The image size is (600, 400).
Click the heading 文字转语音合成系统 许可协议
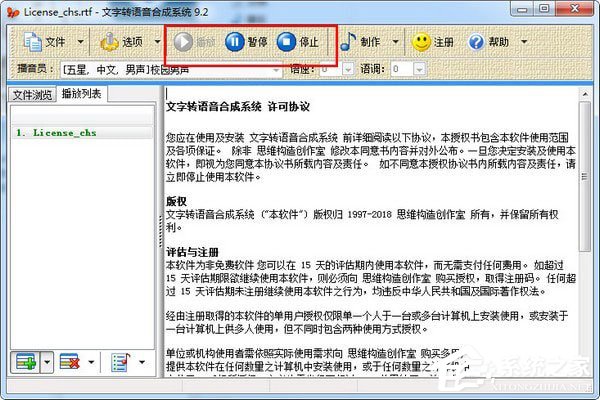click(238, 106)
